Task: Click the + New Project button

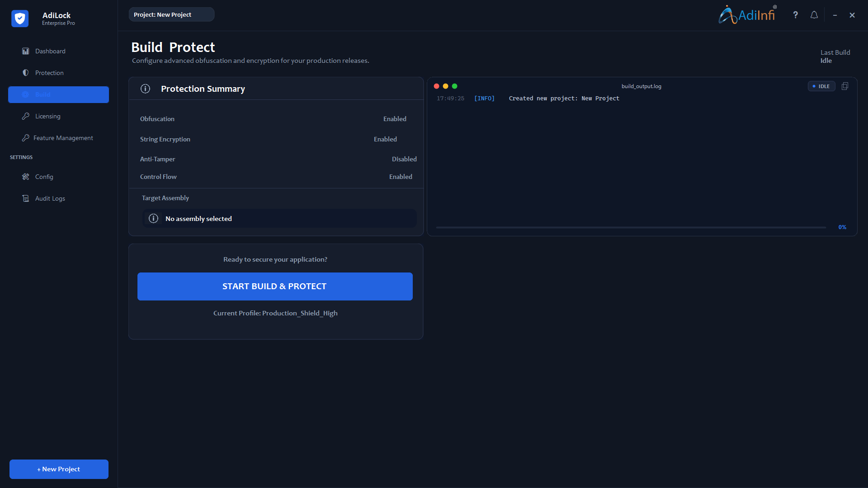Action: click(59, 469)
